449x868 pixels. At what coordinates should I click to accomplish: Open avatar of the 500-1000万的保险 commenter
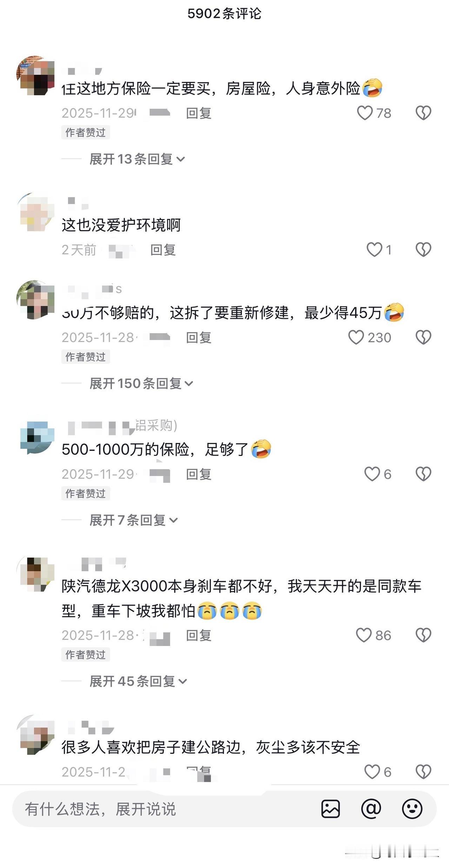(37, 438)
